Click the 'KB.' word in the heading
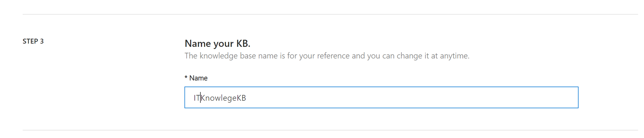644x138 pixels. [x=243, y=44]
